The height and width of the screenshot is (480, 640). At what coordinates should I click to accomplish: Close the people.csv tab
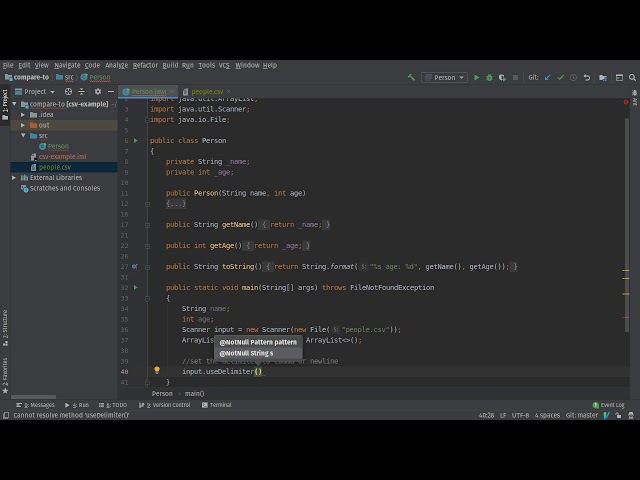click(229, 91)
